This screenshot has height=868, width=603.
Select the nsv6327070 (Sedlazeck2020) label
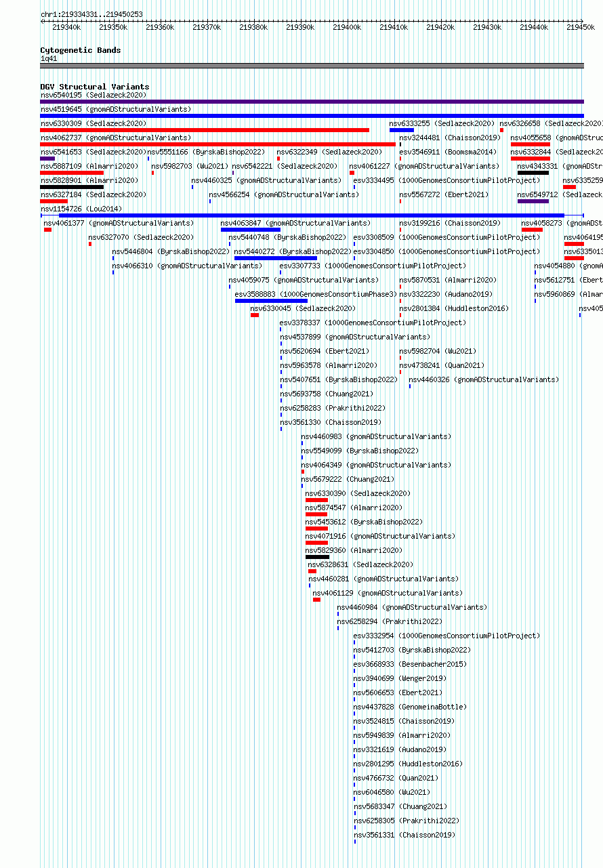point(141,237)
